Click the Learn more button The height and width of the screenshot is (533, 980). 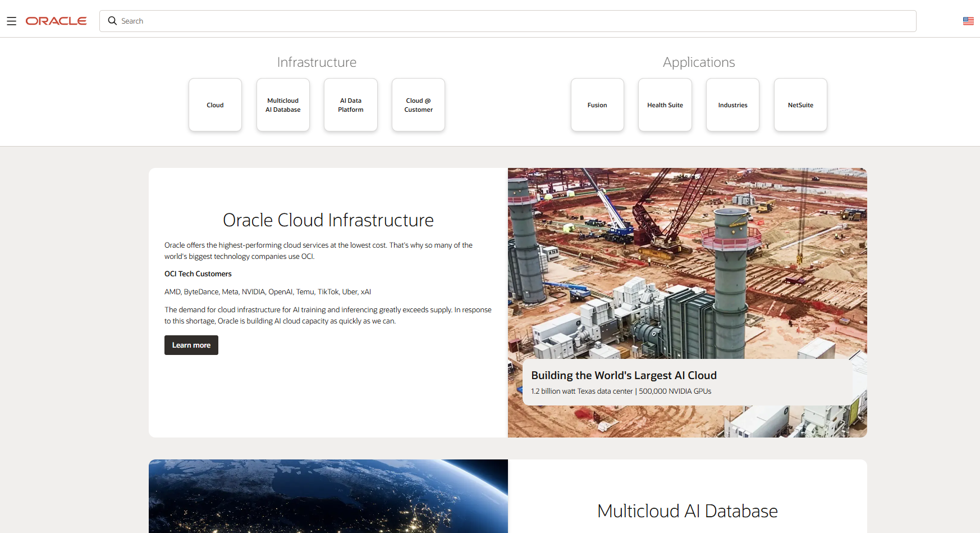[x=191, y=345]
